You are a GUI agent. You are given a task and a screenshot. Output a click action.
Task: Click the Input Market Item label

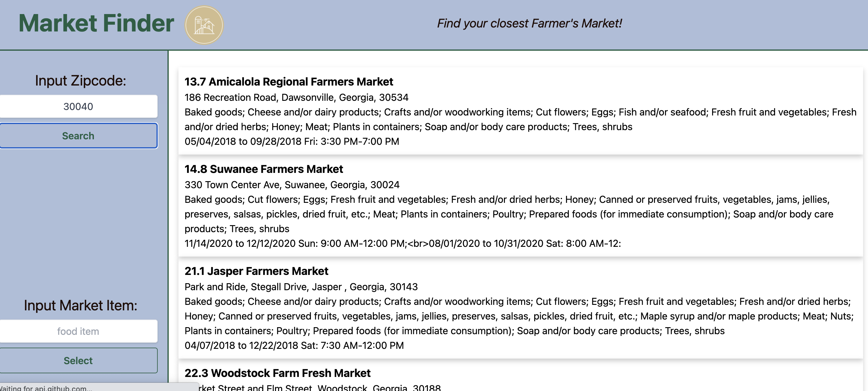point(79,305)
